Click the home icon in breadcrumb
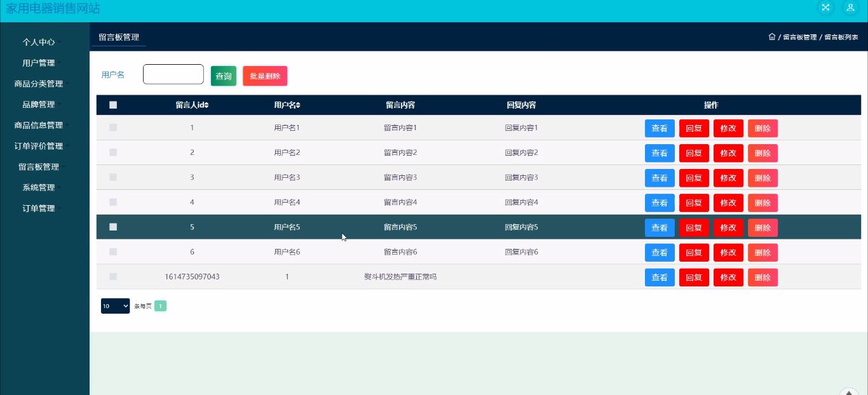 (x=772, y=37)
